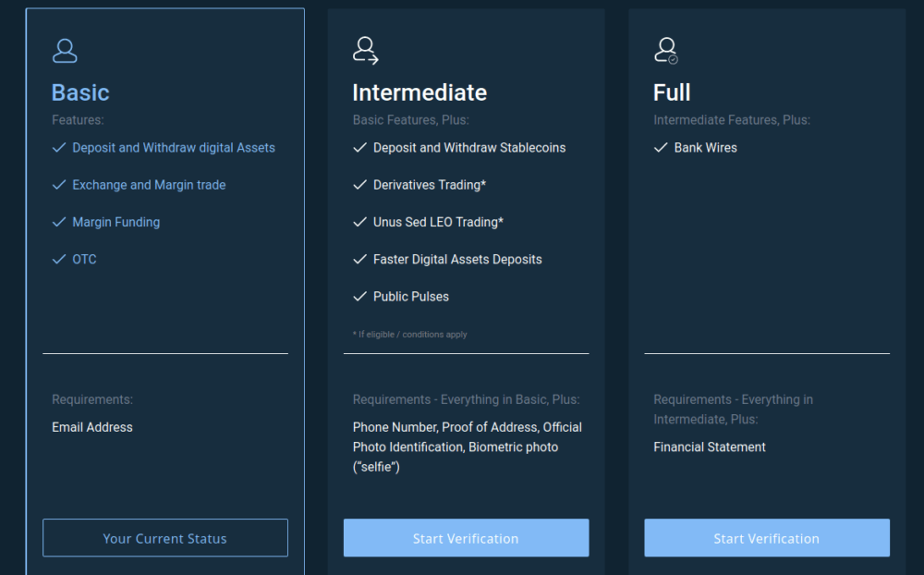Screen dimensions: 924x575
Task: Click the Deposit and Withdraw Stablecoins text
Action: [x=469, y=148]
